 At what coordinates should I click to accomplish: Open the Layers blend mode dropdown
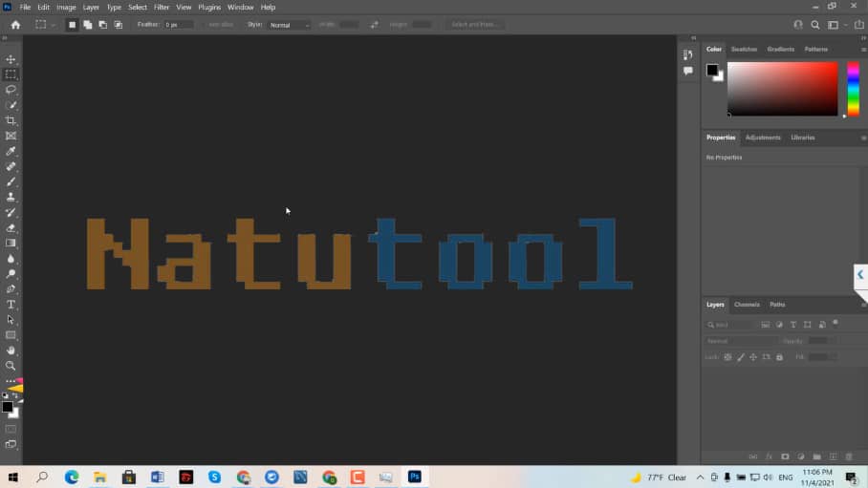(741, 341)
